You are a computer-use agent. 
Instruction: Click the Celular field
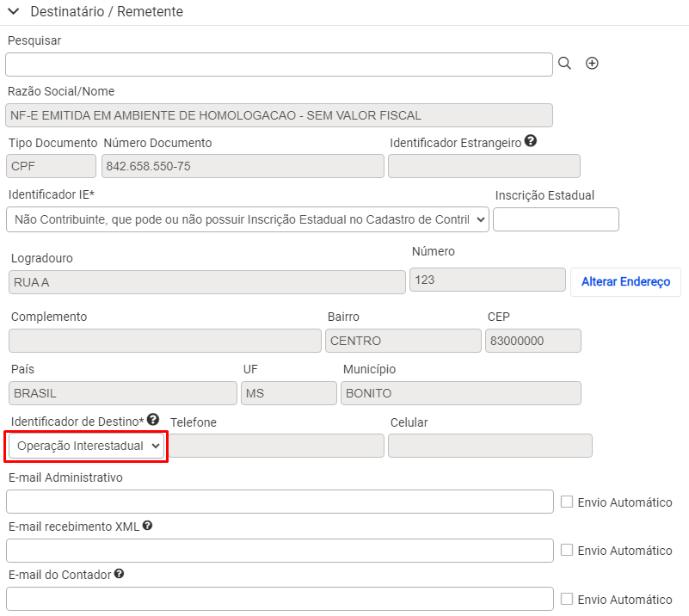(490, 446)
